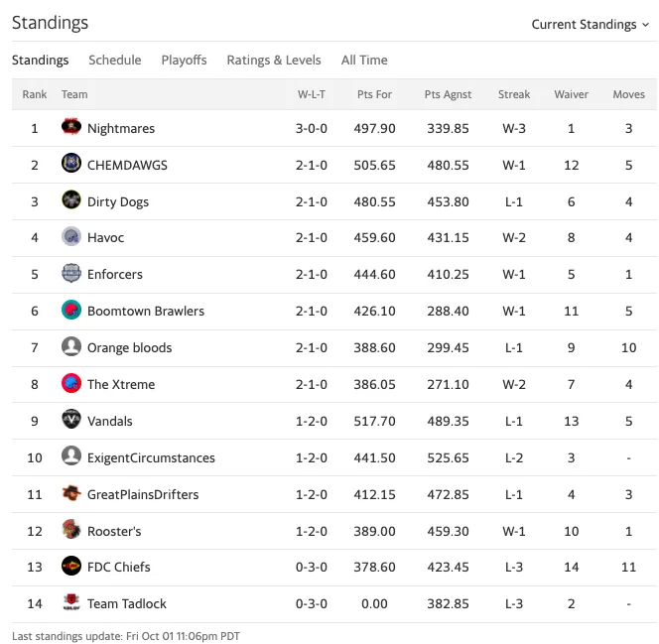This screenshot has height=644, width=659.
Task: Open the Dirty Dogs team link
Action: 118,201
